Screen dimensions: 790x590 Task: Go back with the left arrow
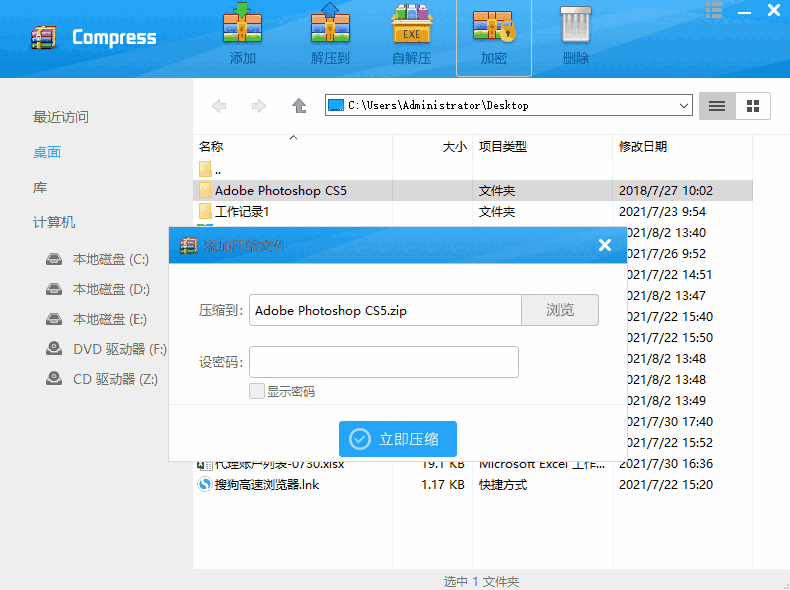point(219,106)
